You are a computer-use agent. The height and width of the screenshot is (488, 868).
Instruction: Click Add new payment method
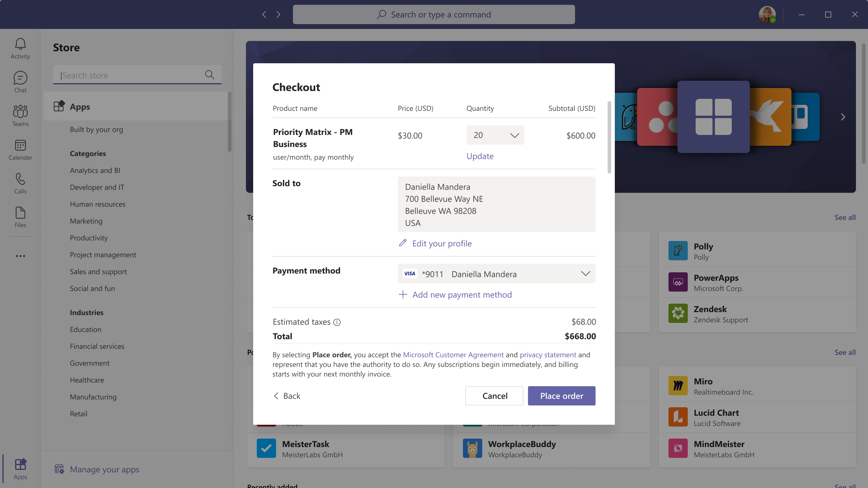[x=461, y=295]
